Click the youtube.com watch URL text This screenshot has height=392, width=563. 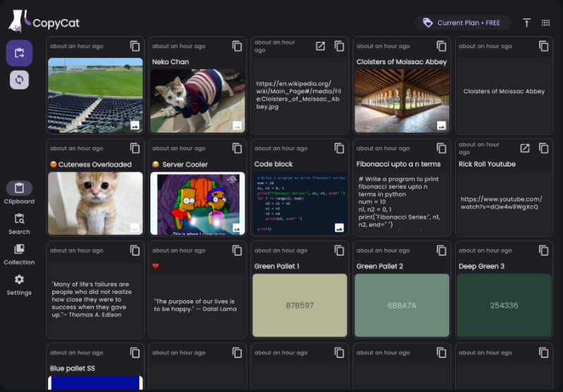coord(502,203)
